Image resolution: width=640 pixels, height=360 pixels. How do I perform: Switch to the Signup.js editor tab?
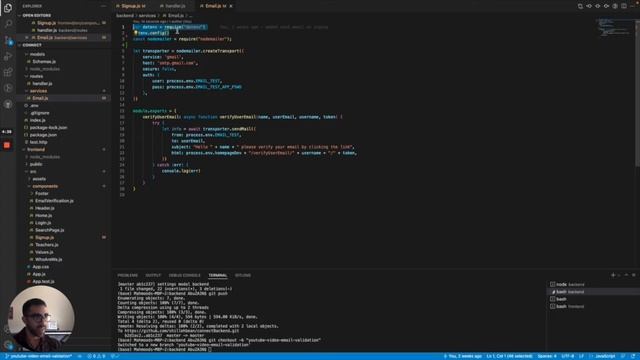(x=131, y=6)
